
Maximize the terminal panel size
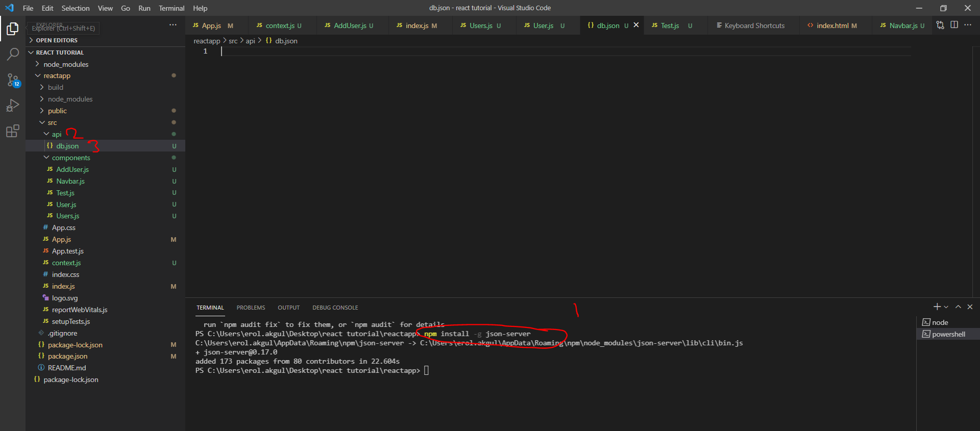coord(958,307)
